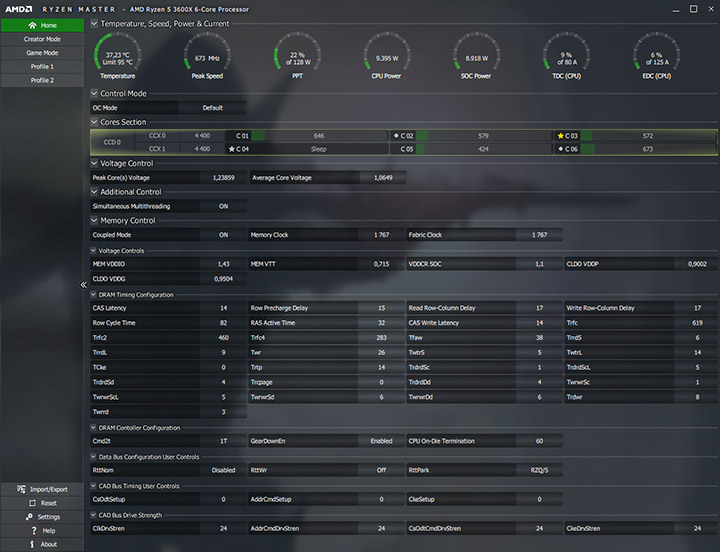Click the OC Mode Default value
Viewport: 720px width, 552px height.
coord(213,108)
